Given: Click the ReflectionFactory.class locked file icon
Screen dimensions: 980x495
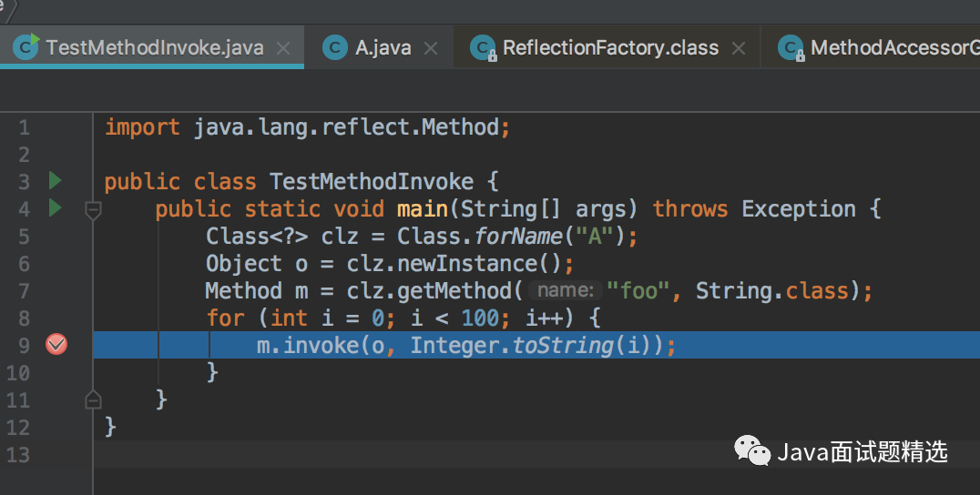Looking at the screenshot, I should tap(483, 48).
